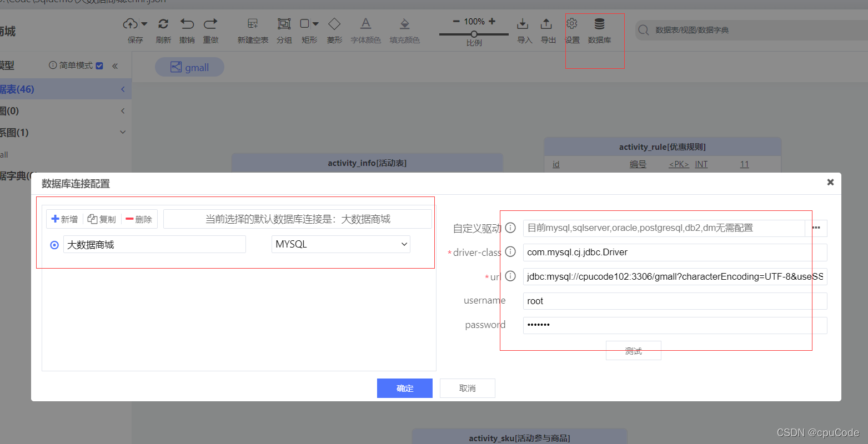Click the Export icon in toolbar

[x=546, y=24]
